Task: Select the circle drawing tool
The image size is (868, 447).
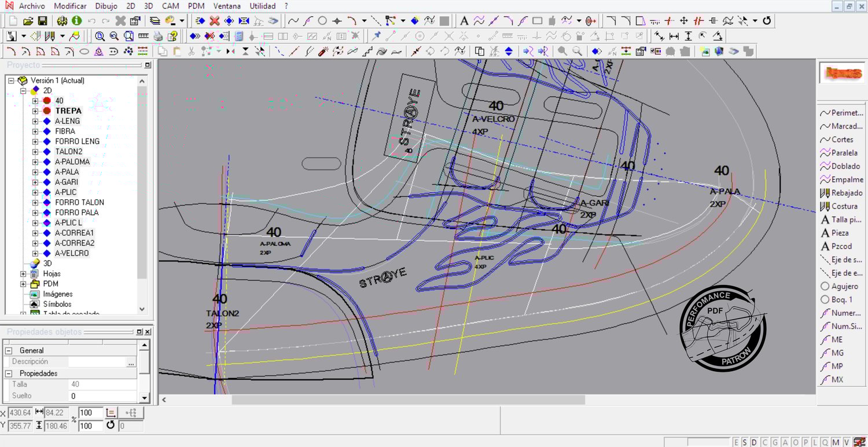Action: click(322, 21)
